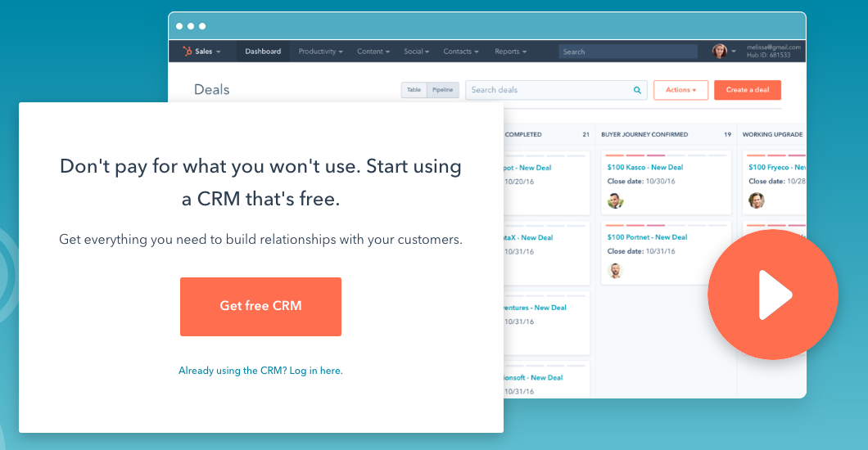Click the HubSpot sprocket logo icon

(187, 52)
